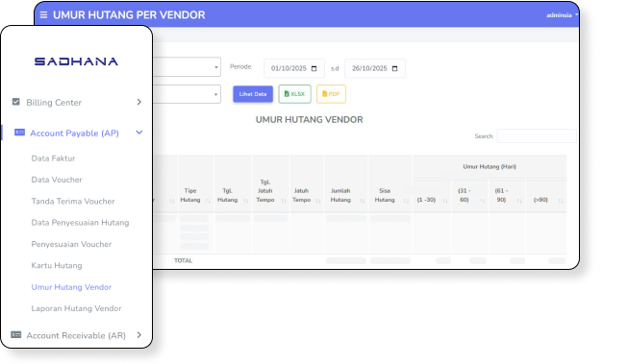
Task: Click the Account Payable (AP) card icon
Action: point(19,132)
